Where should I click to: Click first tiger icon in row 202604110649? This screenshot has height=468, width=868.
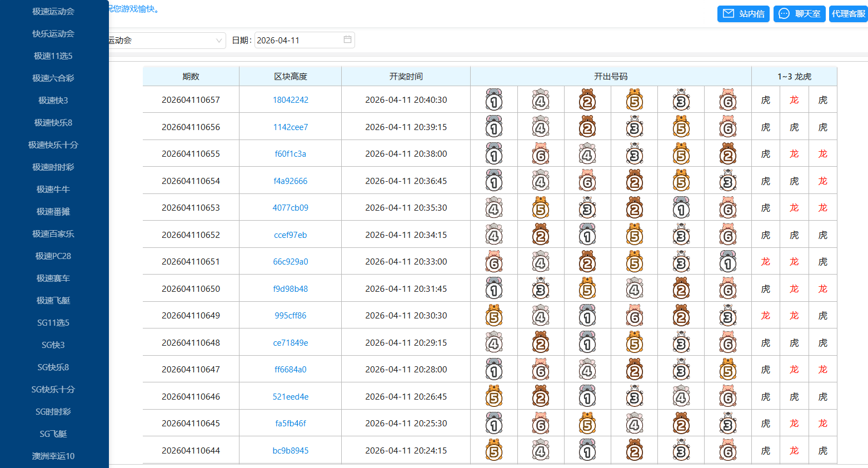pyautogui.click(x=493, y=316)
